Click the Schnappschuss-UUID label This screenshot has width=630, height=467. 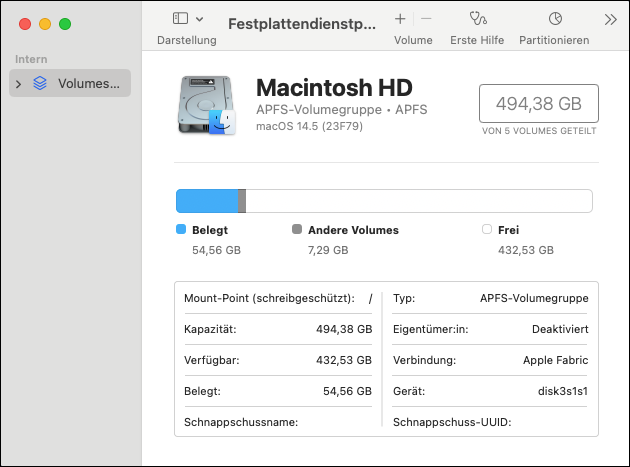[x=452, y=422]
